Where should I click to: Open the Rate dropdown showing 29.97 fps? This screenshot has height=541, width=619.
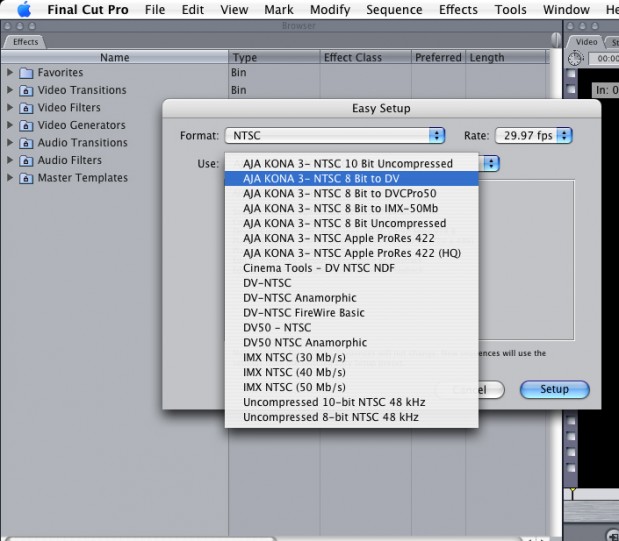coord(534,135)
